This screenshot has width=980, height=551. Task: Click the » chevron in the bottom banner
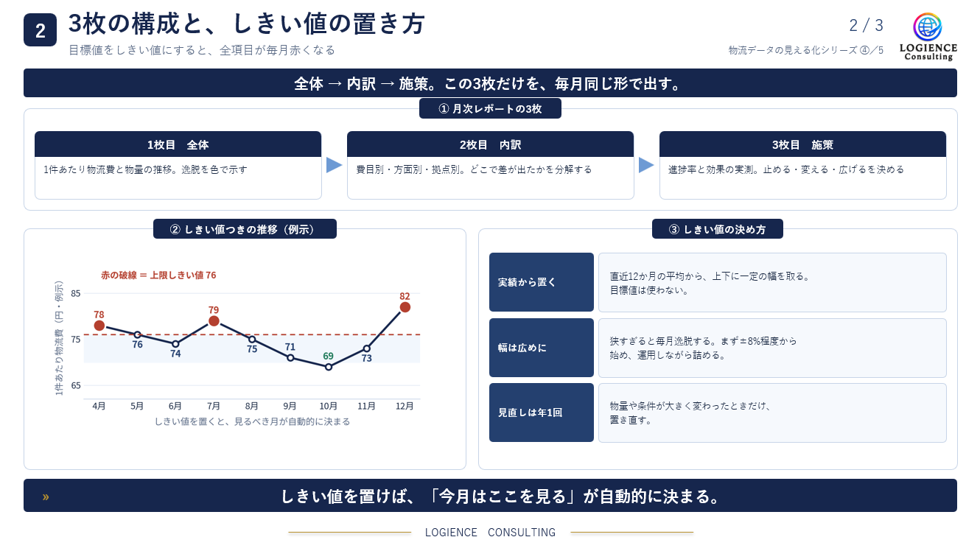(x=46, y=496)
